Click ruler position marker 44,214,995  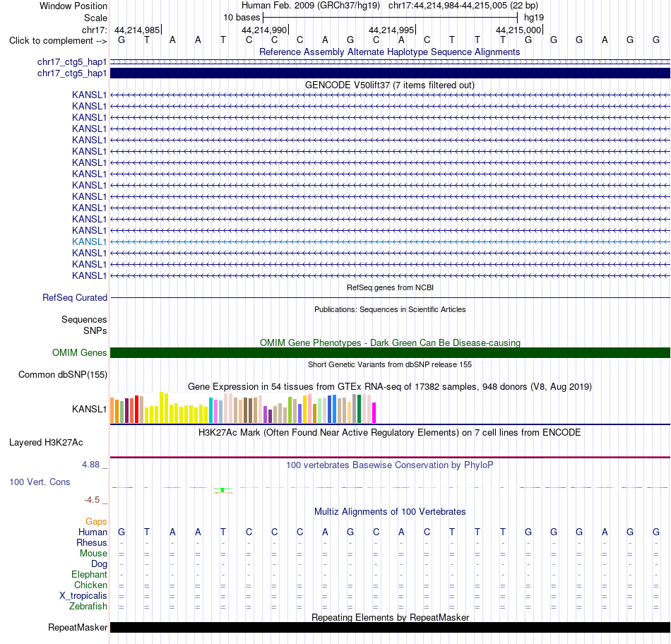coord(391,30)
